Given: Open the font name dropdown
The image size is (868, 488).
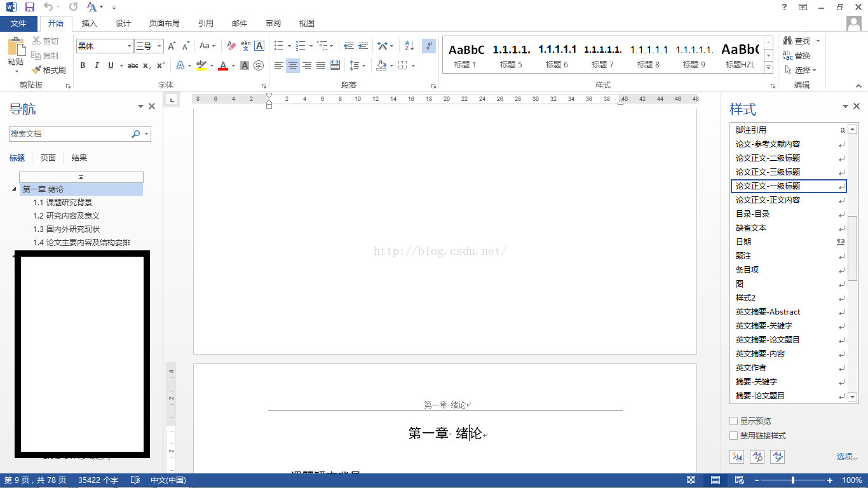Looking at the screenshot, I should (129, 46).
